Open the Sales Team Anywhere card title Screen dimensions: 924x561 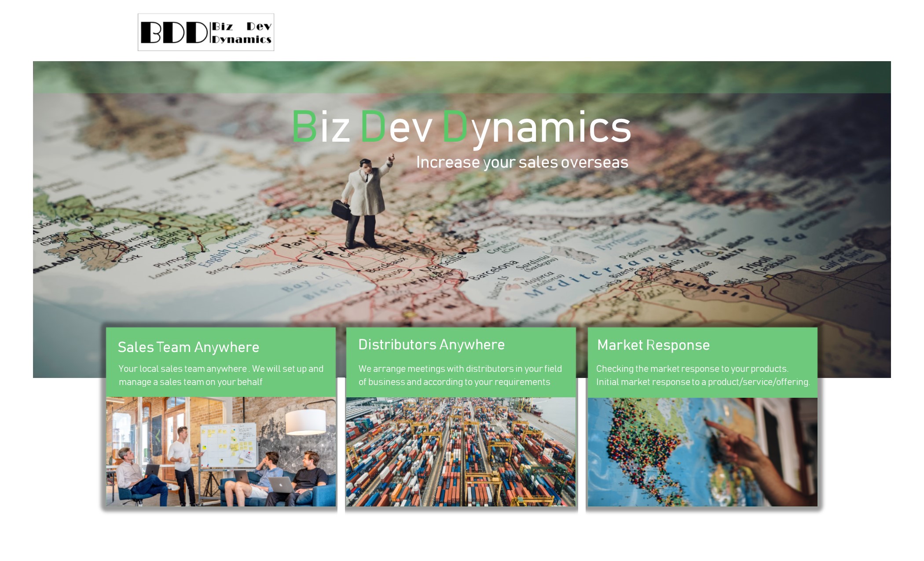[188, 347]
